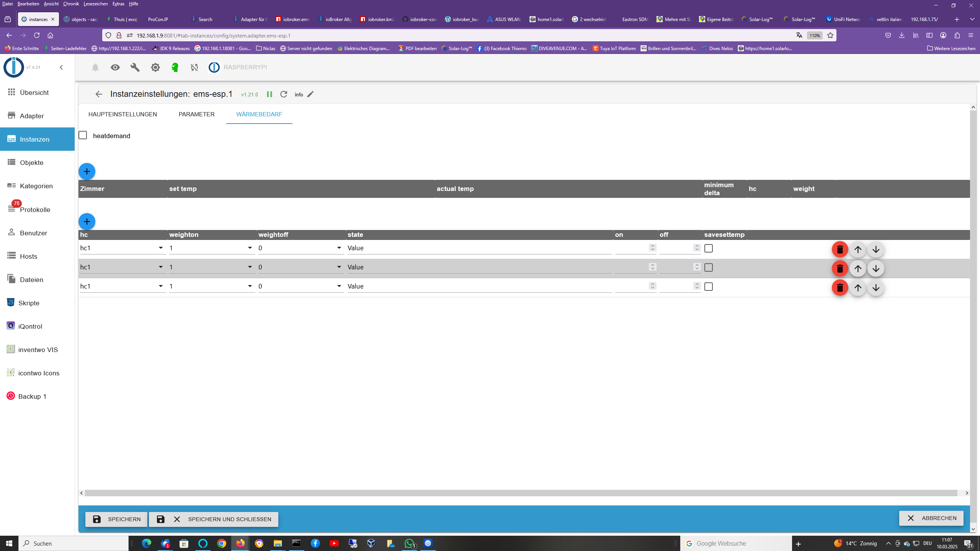Open weighton dropdown in second row

212,267
